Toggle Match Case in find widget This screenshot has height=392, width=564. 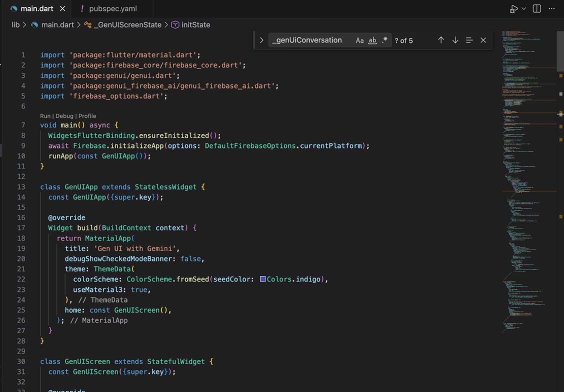coord(359,40)
